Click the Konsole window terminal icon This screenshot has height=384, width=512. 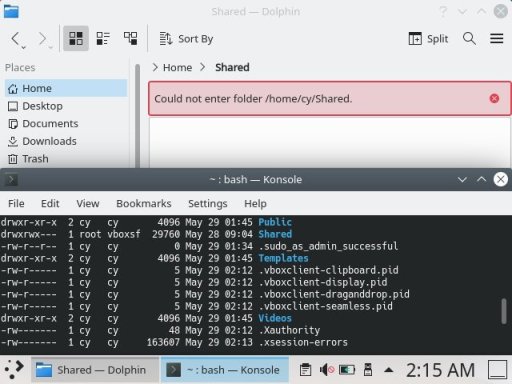[x=11, y=180]
